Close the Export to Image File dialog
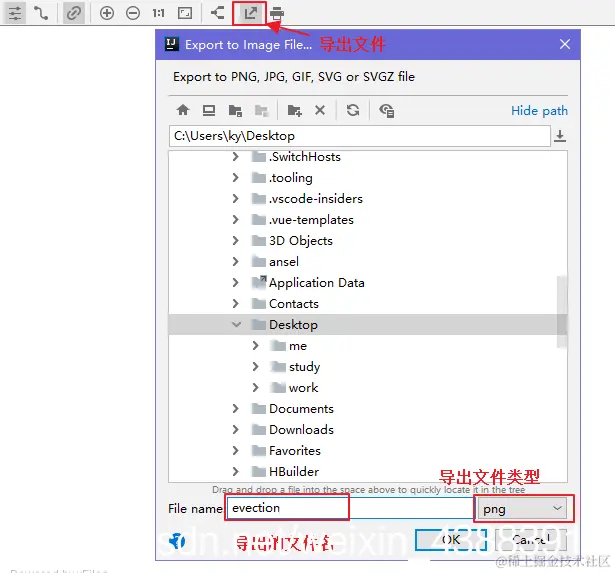 (x=565, y=44)
